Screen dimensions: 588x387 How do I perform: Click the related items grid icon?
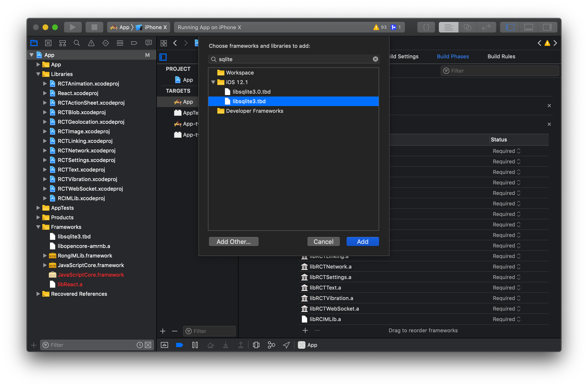tap(163, 43)
